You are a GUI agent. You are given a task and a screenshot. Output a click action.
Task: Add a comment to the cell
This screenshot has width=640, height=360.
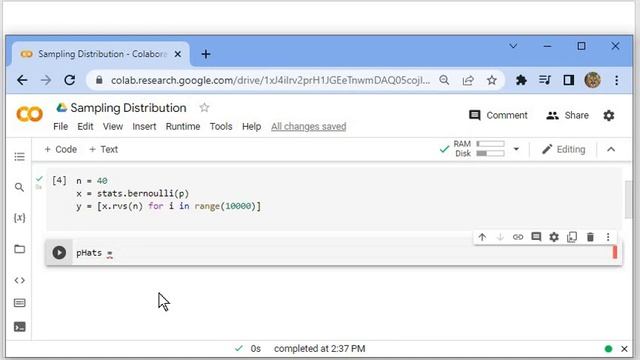point(536,237)
